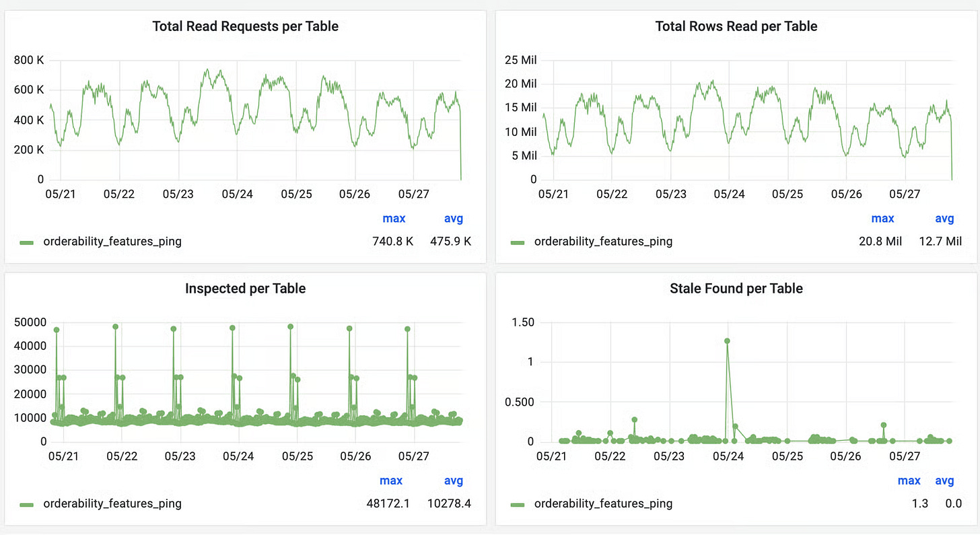Click green series swatch in Total Read Requests legend
The height and width of the screenshot is (535, 980).
pyautogui.click(x=27, y=242)
